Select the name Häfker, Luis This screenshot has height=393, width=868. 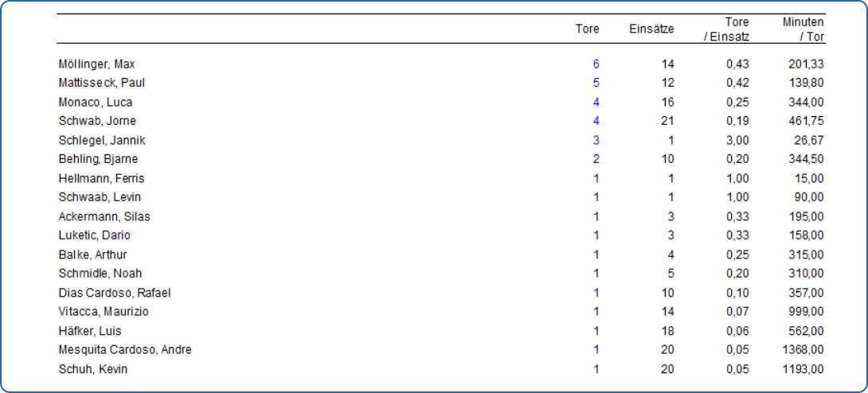pyautogui.click(x=90, y=331)
